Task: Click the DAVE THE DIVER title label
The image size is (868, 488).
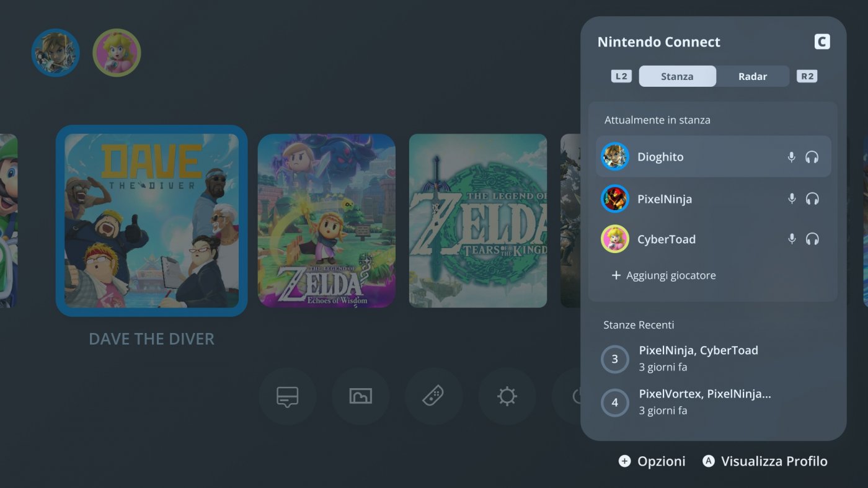Action: (152, 339)
